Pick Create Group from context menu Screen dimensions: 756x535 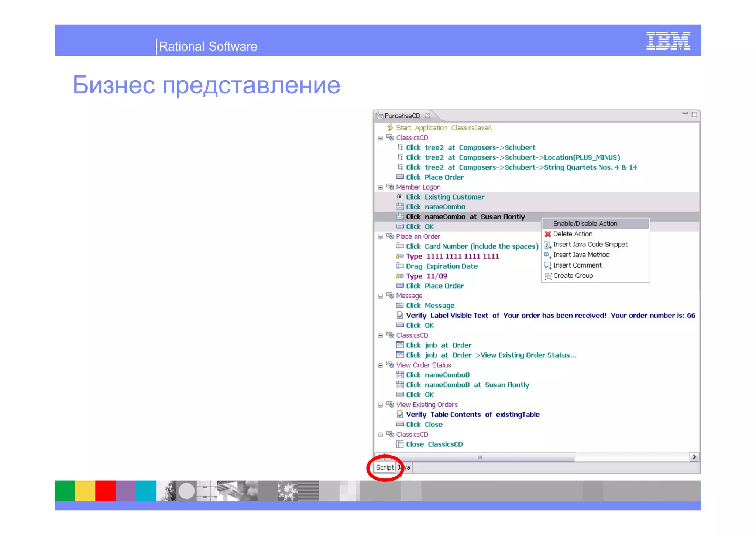(595, 276)
